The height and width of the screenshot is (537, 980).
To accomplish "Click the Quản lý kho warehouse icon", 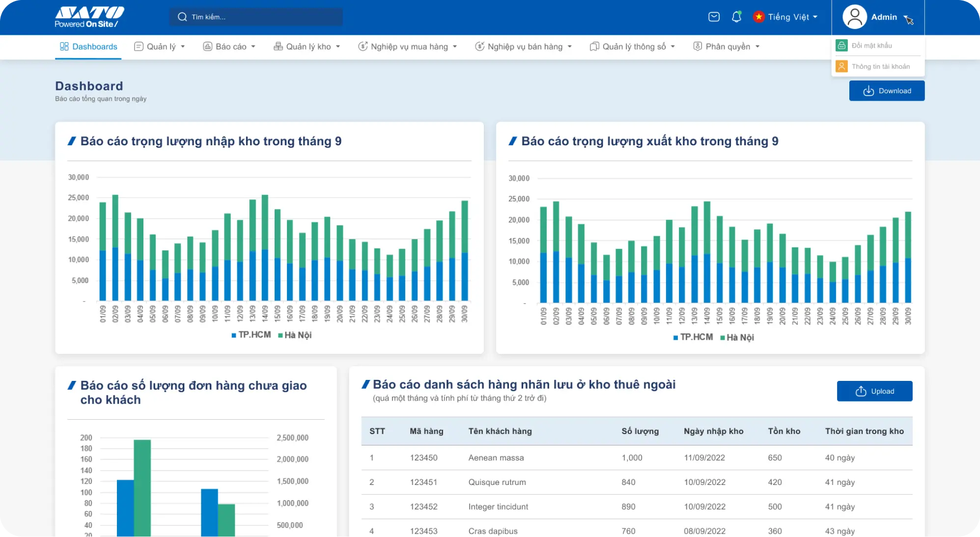I will click(278, 46).
